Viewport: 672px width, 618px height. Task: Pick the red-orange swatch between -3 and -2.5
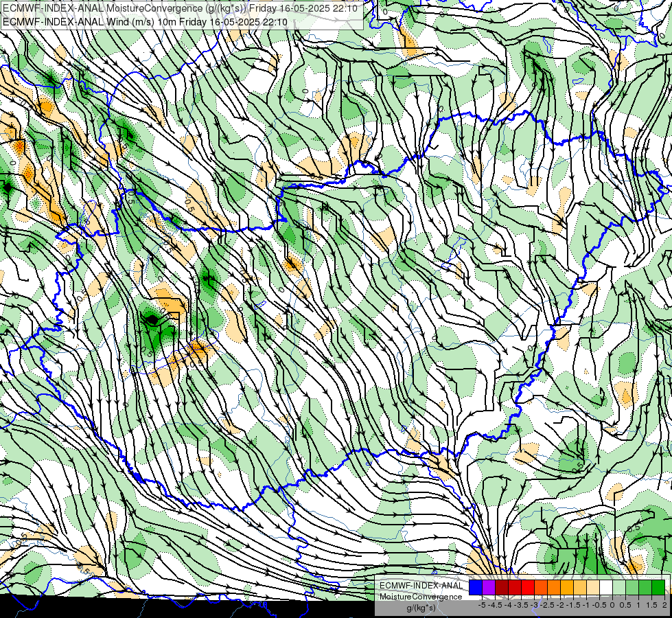pos(541,588)
